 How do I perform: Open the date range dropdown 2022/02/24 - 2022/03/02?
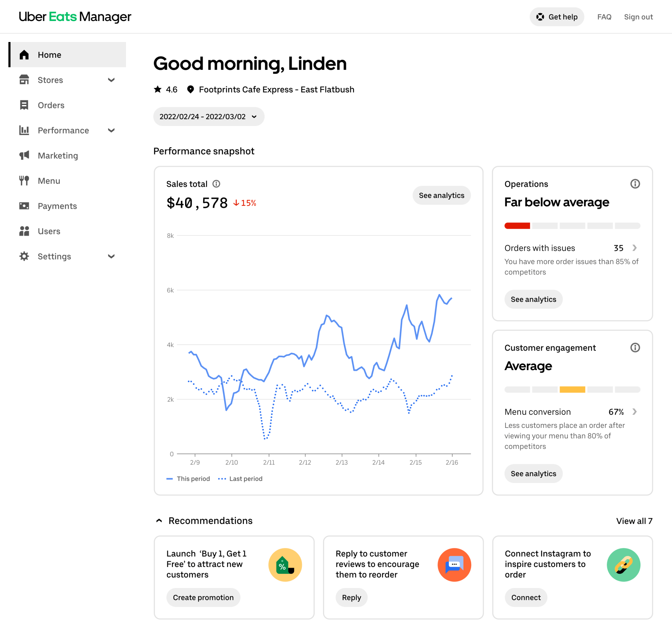click(209, 116)
